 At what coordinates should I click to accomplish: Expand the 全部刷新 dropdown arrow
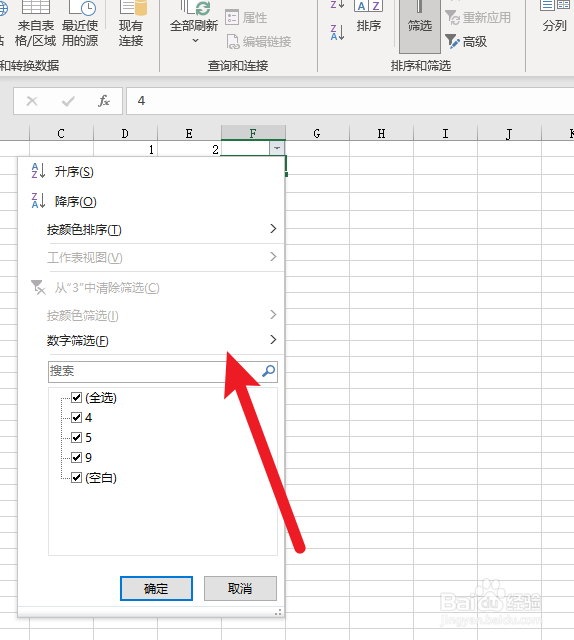point(195,40)
